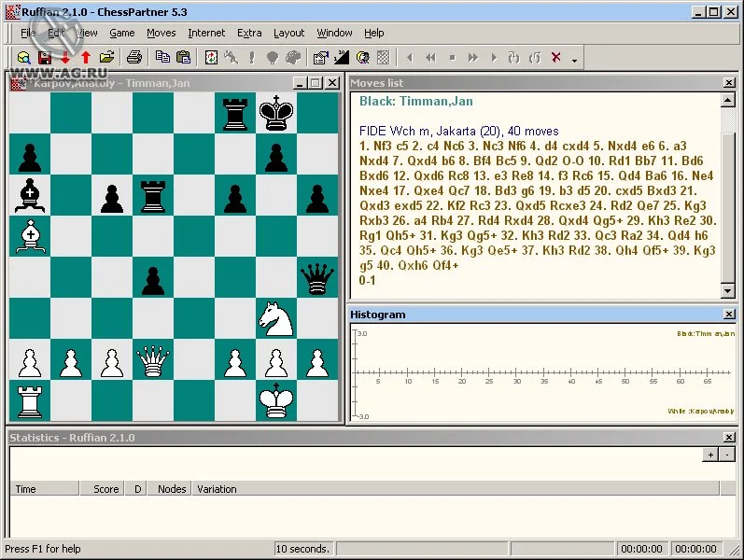
Task: Open the toolbar overflow dropdown arrow
Action: 575,61
